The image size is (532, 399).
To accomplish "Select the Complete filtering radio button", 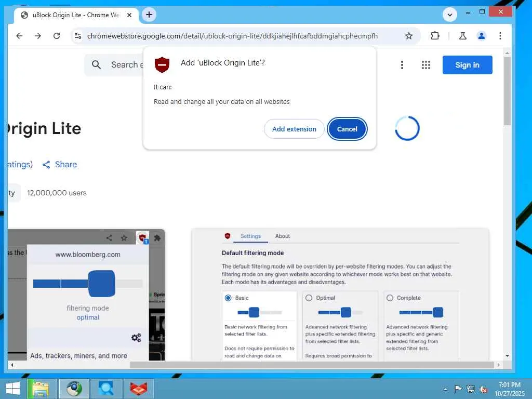I will 390,298.
